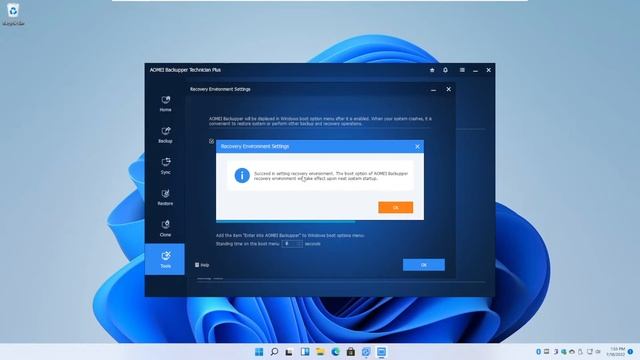
Task: Open the round blue notification badge beside the clock
Action: (631, 351)
